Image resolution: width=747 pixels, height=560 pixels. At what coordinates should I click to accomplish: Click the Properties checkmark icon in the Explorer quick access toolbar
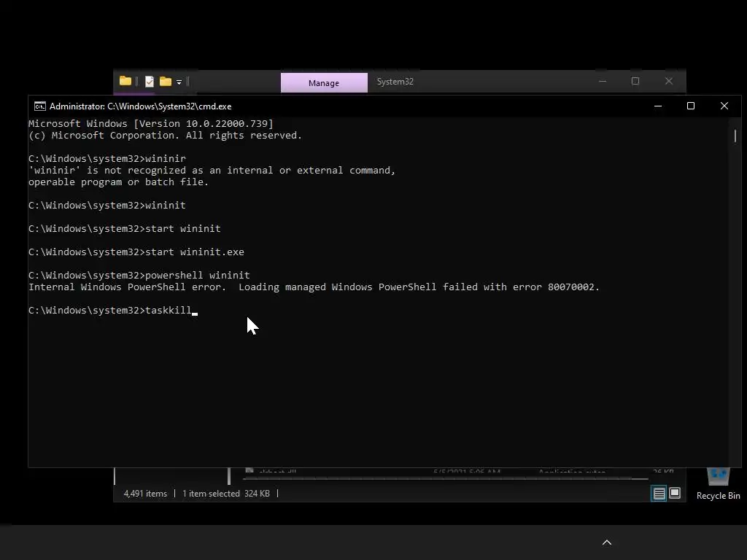pyautogui.click(x=149, y=82)
